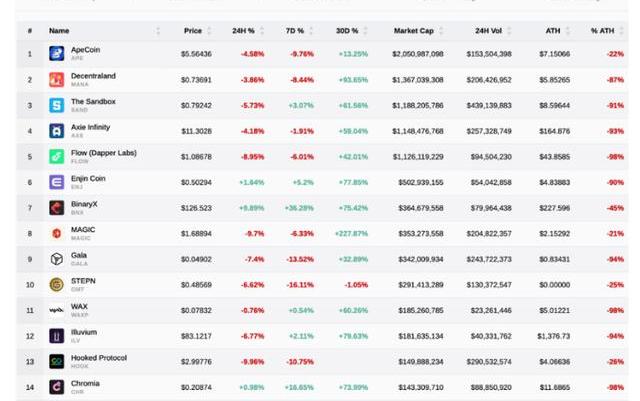
Task: Click the Axie Infinity logo icon
Action: 57,131
